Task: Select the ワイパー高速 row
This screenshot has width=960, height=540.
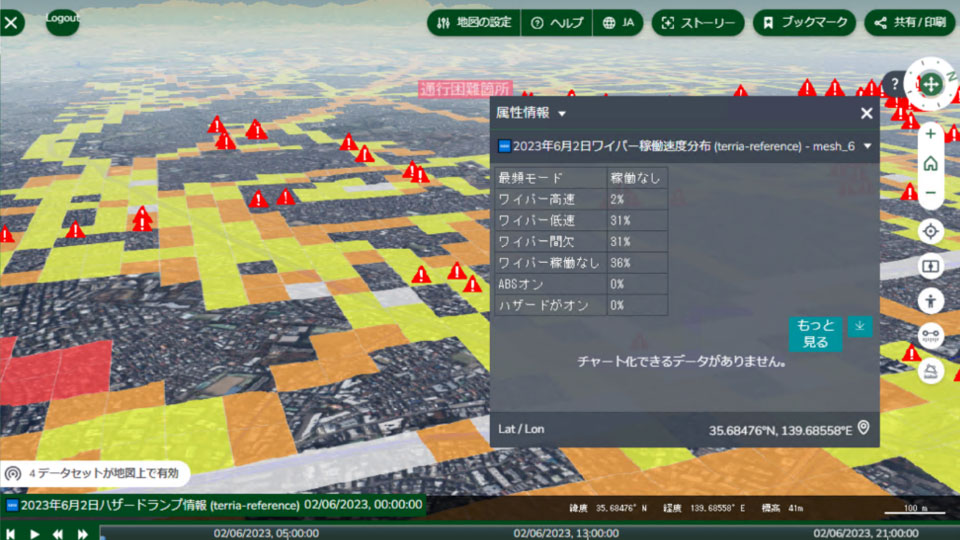Action: coord(582,199)
